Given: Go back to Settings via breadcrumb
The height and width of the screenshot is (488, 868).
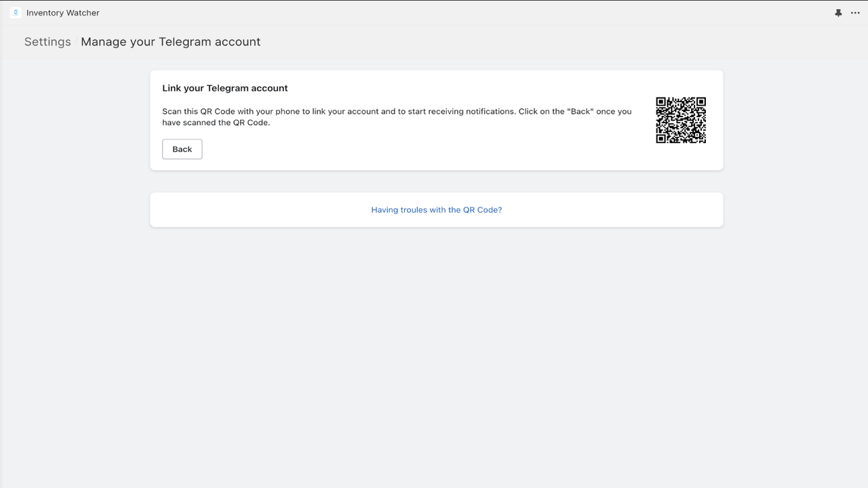Looking at the screenshot, I should pyautogui.click(x=47, y=41).
